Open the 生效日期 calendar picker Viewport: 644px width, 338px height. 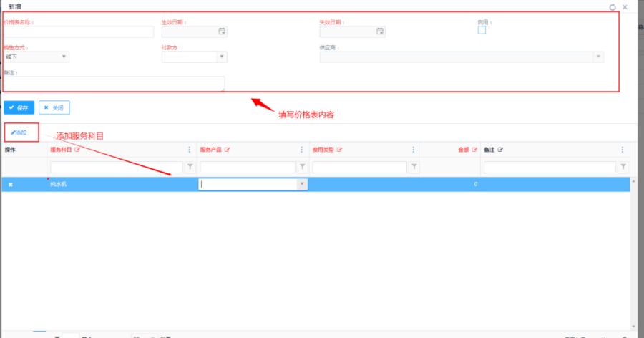(222, 32)
